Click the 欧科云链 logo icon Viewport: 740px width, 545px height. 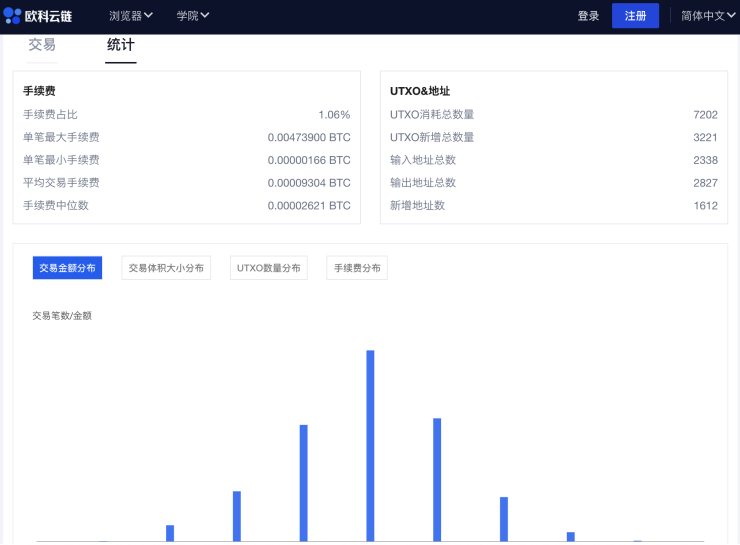click(x=12, y=16)
